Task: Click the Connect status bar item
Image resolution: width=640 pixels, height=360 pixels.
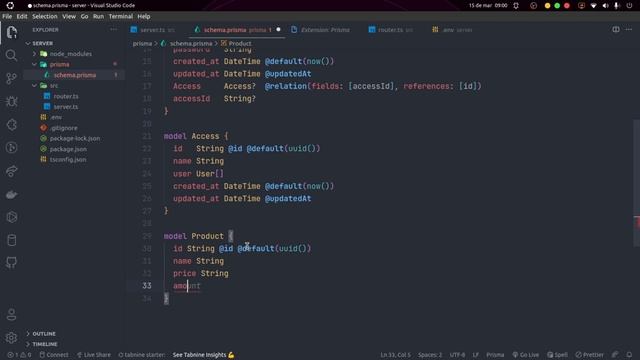Action: pyautogui.click(x=54, y=355)
